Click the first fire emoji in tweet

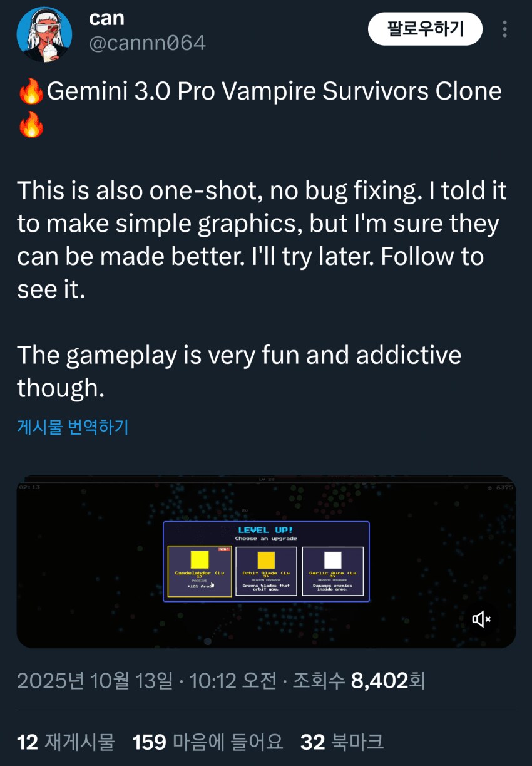coord(31,92)
